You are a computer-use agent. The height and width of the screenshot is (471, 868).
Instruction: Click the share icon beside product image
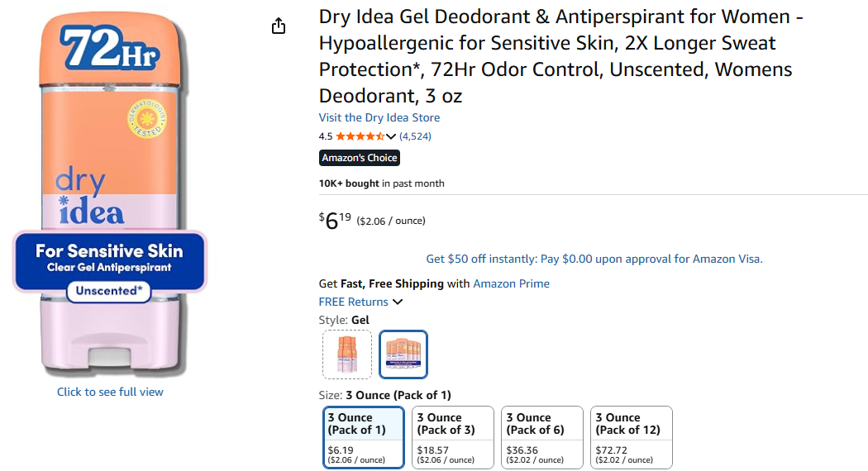pyautogui.click(x=279, y=26)
